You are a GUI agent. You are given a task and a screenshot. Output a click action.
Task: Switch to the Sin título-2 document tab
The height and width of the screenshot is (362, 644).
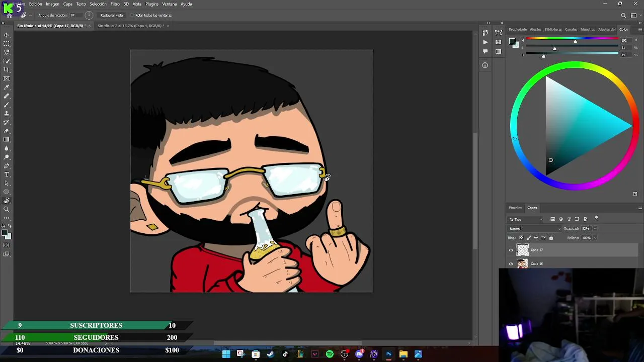[131, 26]
